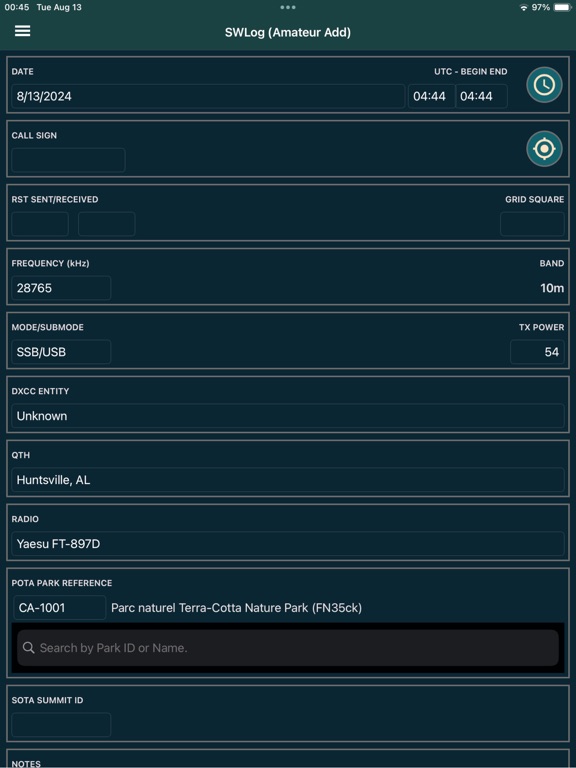Tap the FREQUENCY (kHz) label
Image resolution: width=576 pixels, height=768 pixels.
point(50,263)
